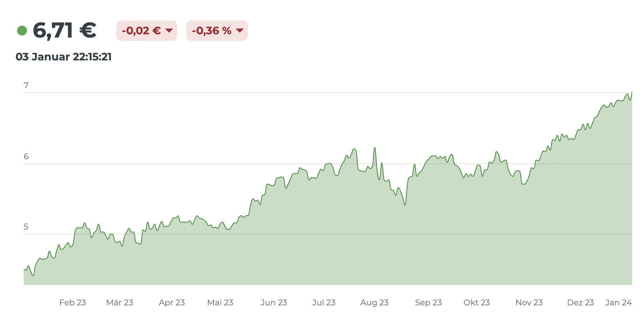This screenshot has width=644, height=316.
Task: Click the chart's tall August 2023 spike
Action: (374, 148)
